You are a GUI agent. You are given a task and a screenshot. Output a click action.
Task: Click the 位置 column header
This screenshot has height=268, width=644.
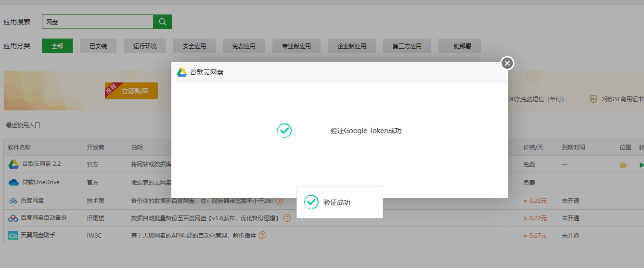(x=625, y=147)
